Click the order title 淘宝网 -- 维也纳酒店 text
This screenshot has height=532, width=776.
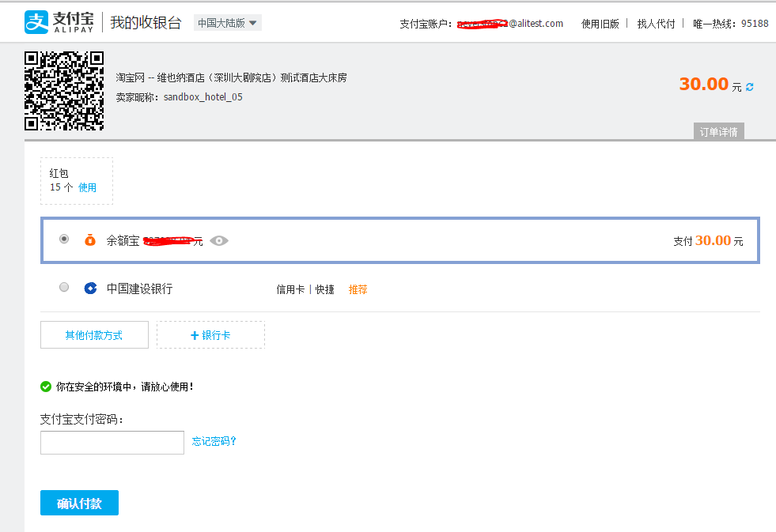pos(231,77)
